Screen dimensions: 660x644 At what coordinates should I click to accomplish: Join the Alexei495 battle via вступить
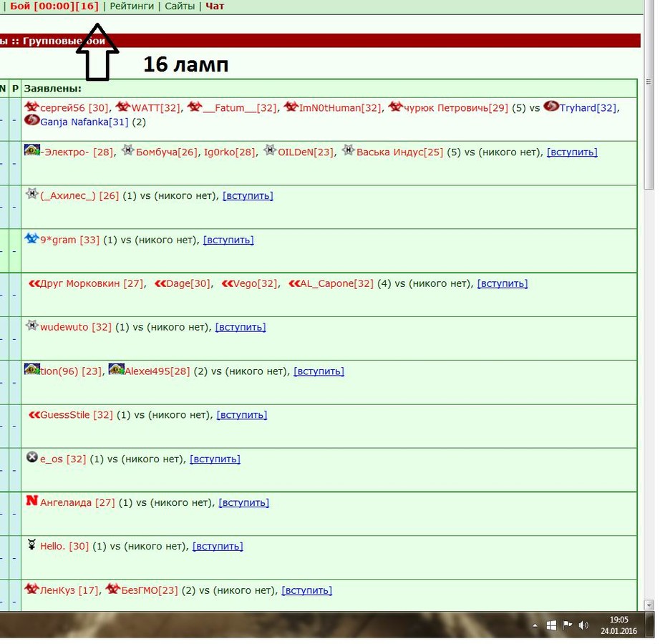pyautogui.click(x=319, y=371)
